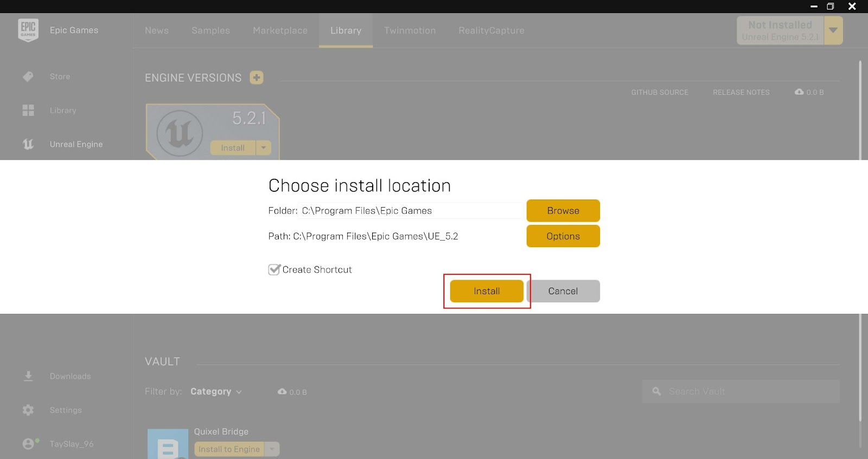Add engine version with plus icon
Screen dimensions: 868x459
[257, 77]
